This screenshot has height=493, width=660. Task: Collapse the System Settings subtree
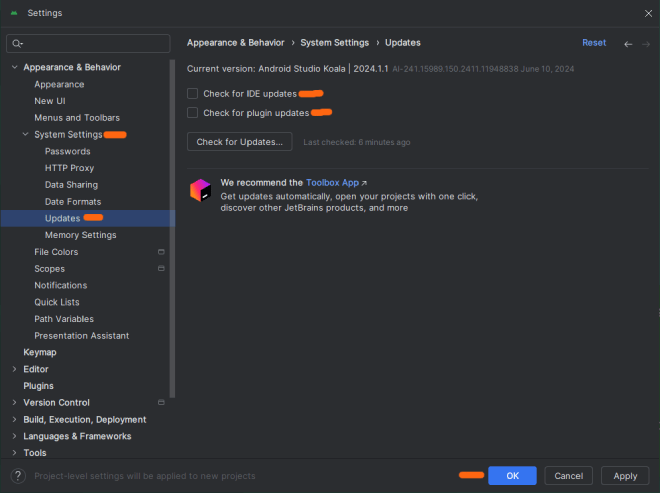pos(25,134)
